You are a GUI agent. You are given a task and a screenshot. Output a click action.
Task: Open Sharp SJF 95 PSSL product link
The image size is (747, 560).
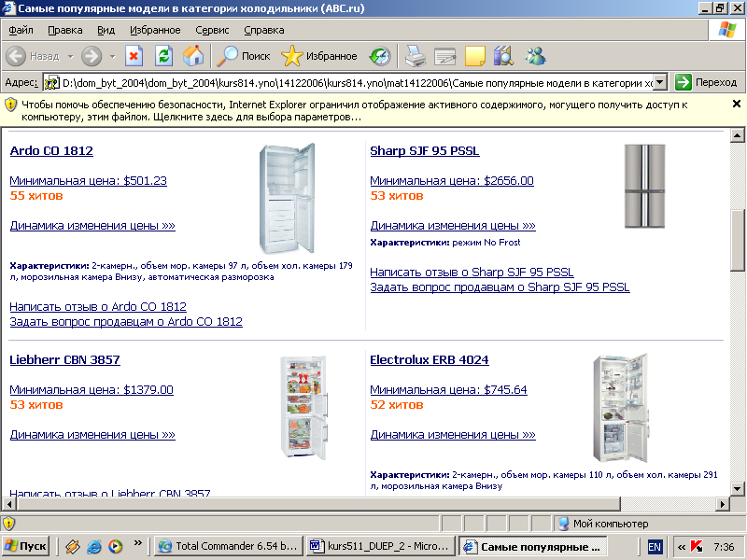pyautogui.click(x=425, y=150)
